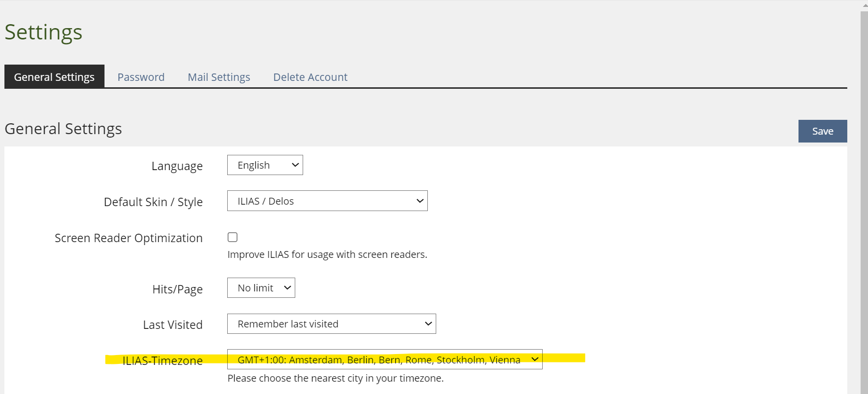Click the Screen Reader Optimization label
Image resolution: width=868 pixels, height=394 pixels.
click(128, 238)
